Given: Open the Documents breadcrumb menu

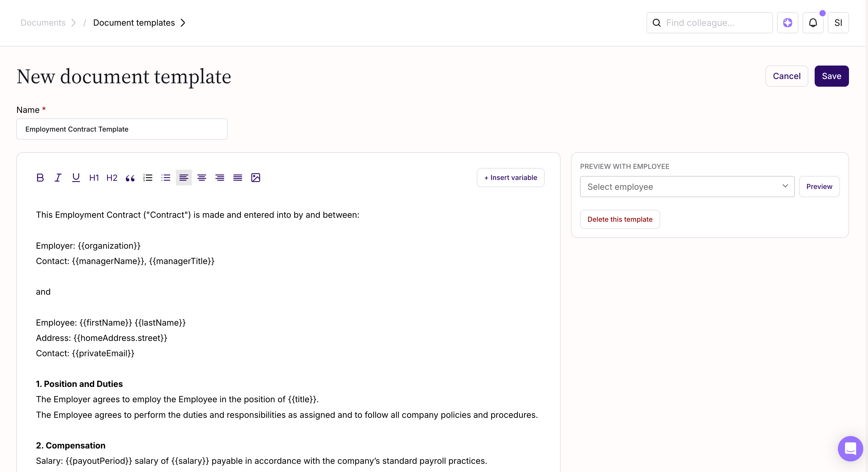Looking at the screenshot, I should 43,22.
